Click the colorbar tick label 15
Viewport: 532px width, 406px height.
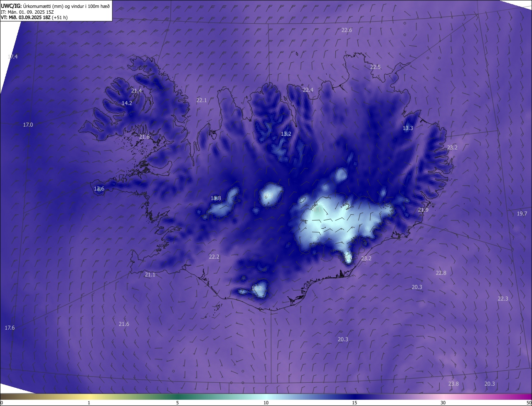[x=355, y=403]
